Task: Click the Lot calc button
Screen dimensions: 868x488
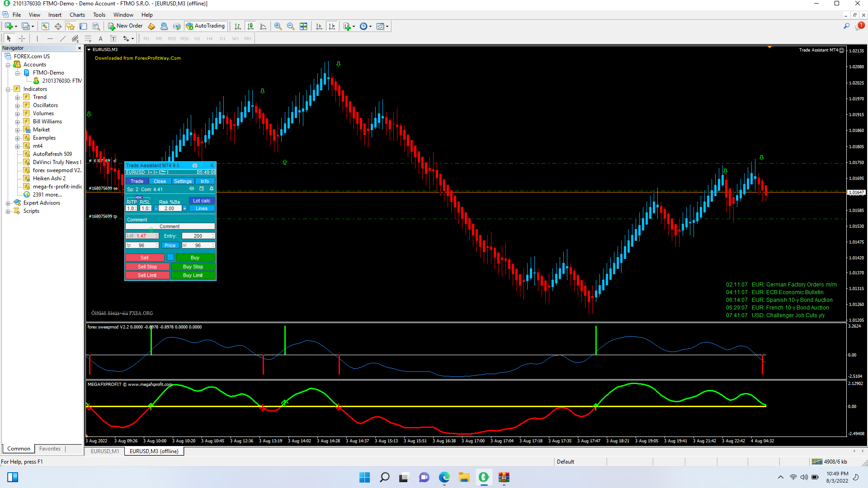Action: tap(201, 201)
